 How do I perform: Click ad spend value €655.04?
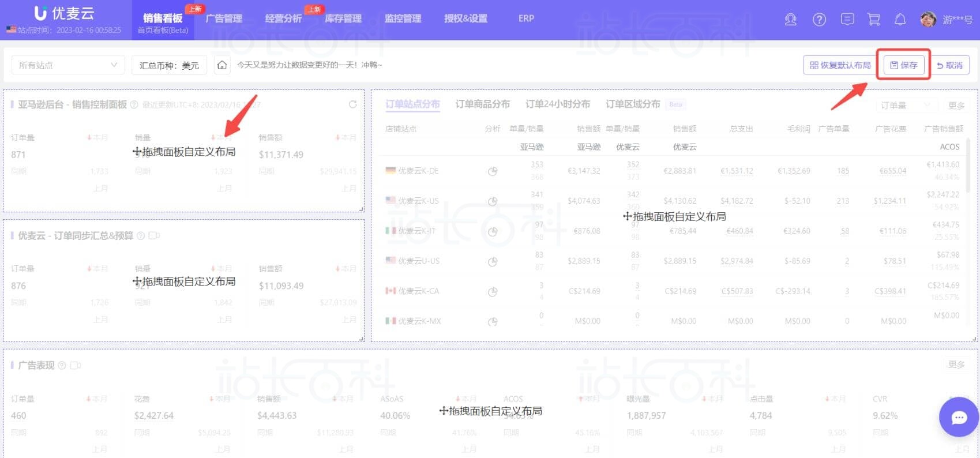point(893,171)
